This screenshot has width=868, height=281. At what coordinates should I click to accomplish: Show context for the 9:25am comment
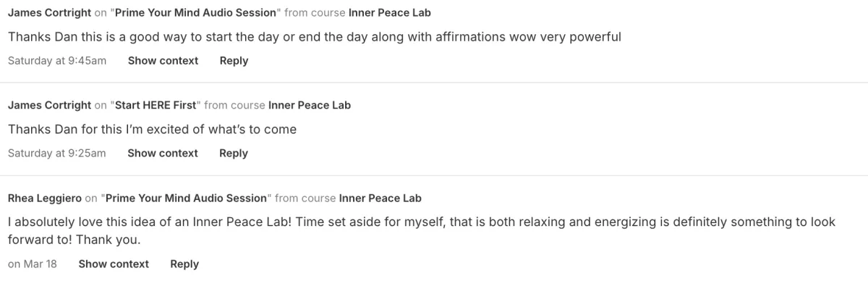click(x=163, y=153)
